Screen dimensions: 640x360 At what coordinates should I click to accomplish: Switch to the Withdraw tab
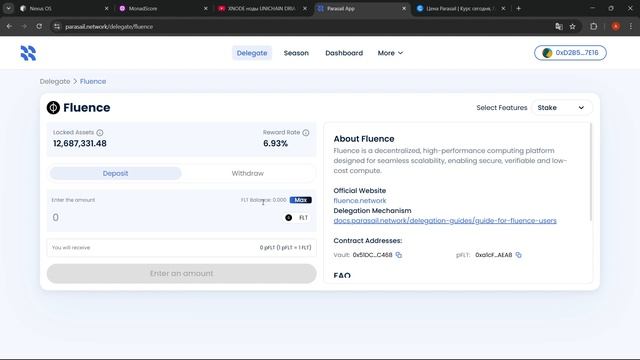pyautogui.click(x=248, y=173)
